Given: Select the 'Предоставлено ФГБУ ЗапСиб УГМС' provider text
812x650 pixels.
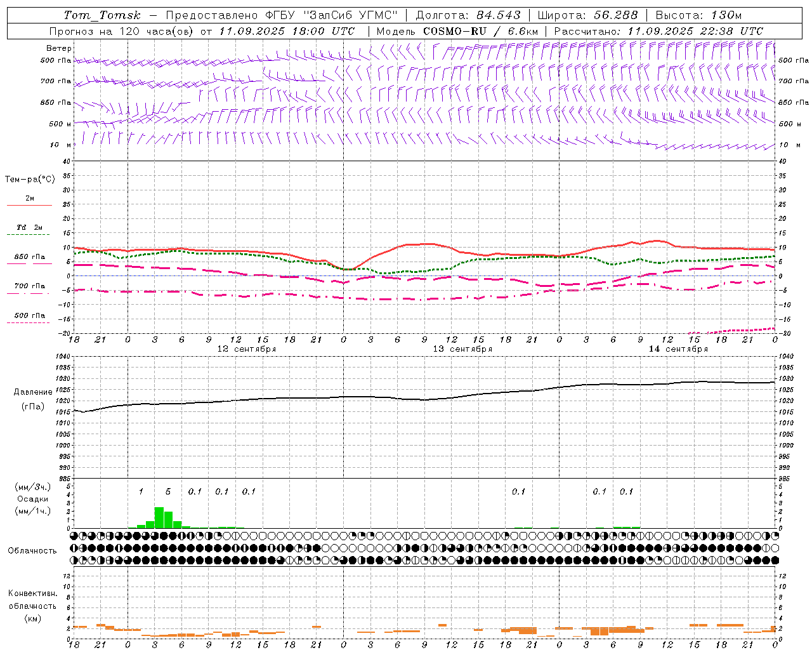Looking at the screenshot, I should click(281, 15).
